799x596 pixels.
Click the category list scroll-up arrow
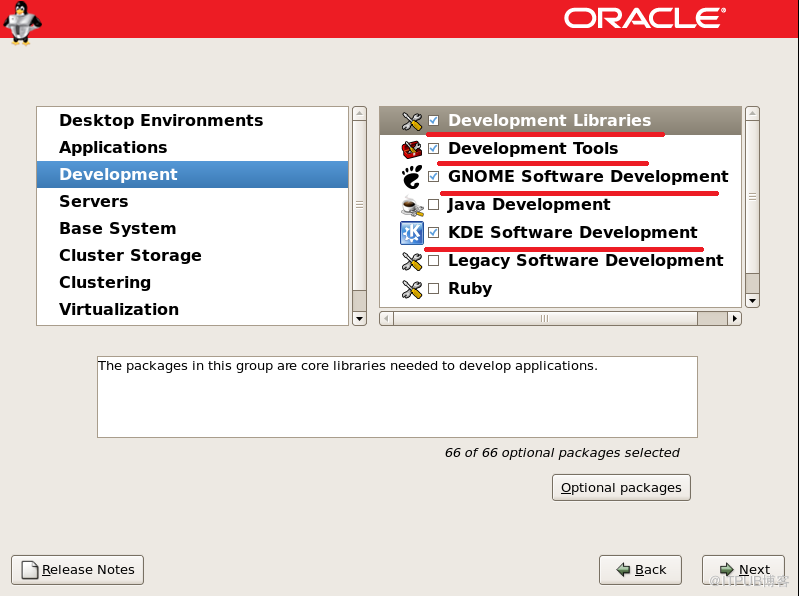359,113
